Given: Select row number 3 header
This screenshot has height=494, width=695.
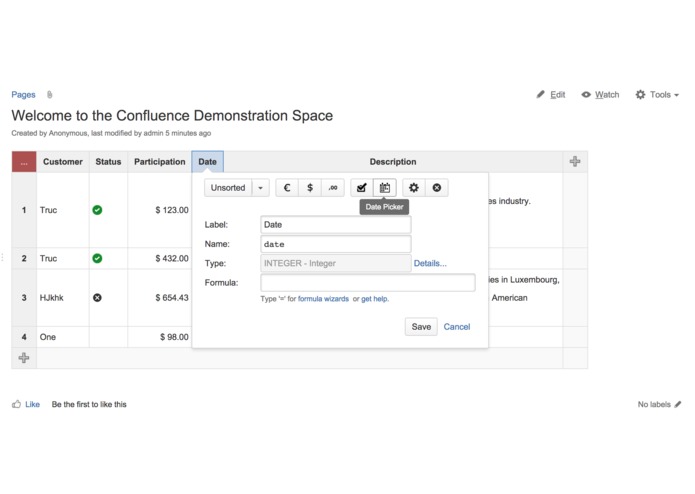Looking at the screenshot, I should (x=24, y=298).
